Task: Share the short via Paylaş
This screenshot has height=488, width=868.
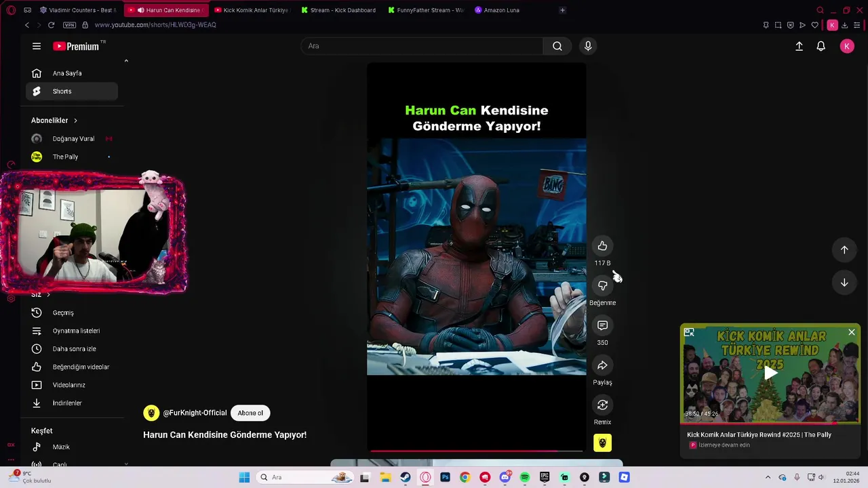Action: [602, 365]
